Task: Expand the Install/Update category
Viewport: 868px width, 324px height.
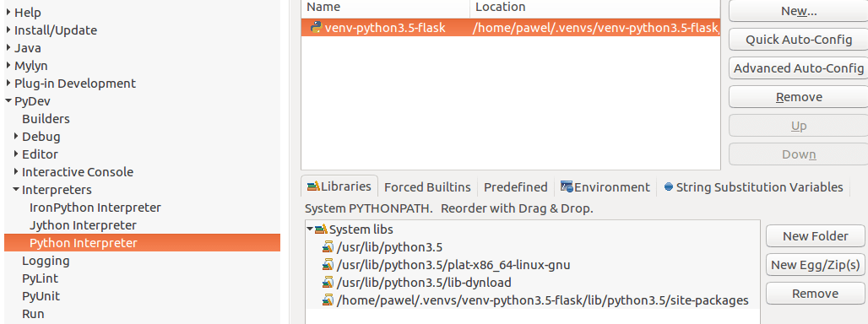Action: tap(8, 30)
